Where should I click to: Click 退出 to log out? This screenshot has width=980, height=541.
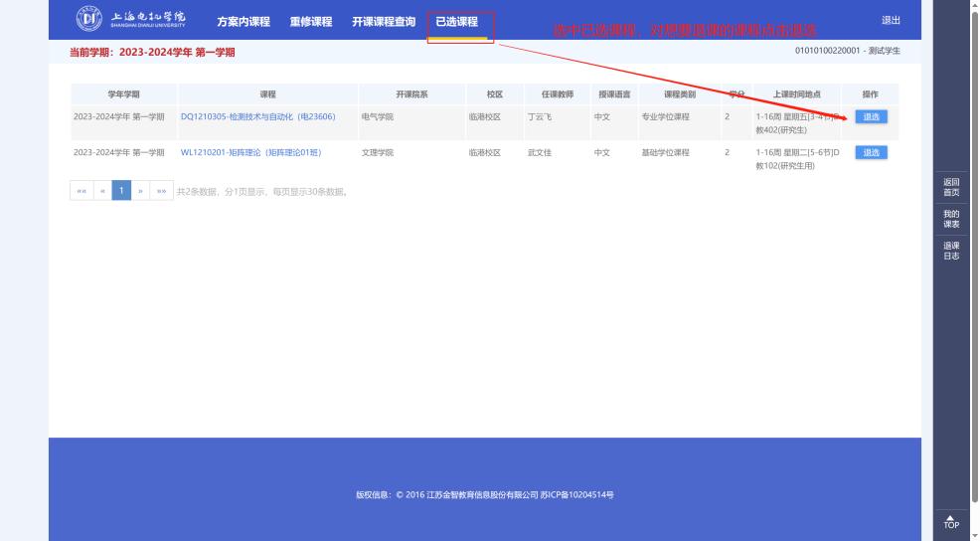click(892, 22)
